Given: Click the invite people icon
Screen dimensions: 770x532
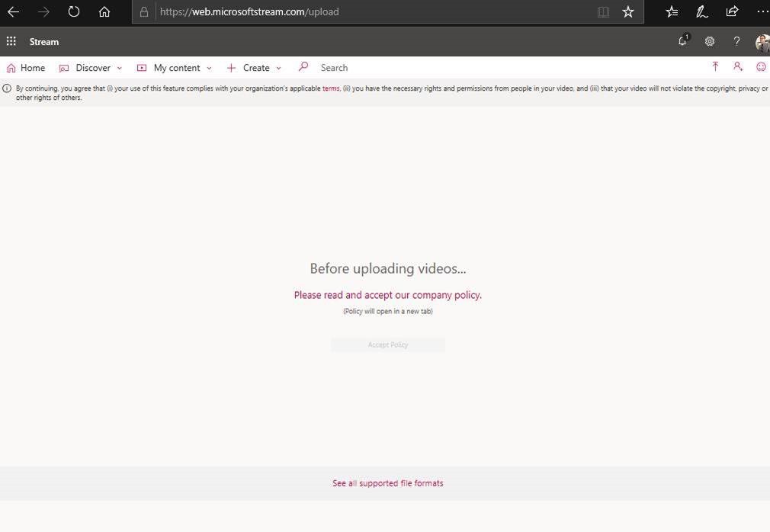Looking at the screenshot, I should 738,67.
